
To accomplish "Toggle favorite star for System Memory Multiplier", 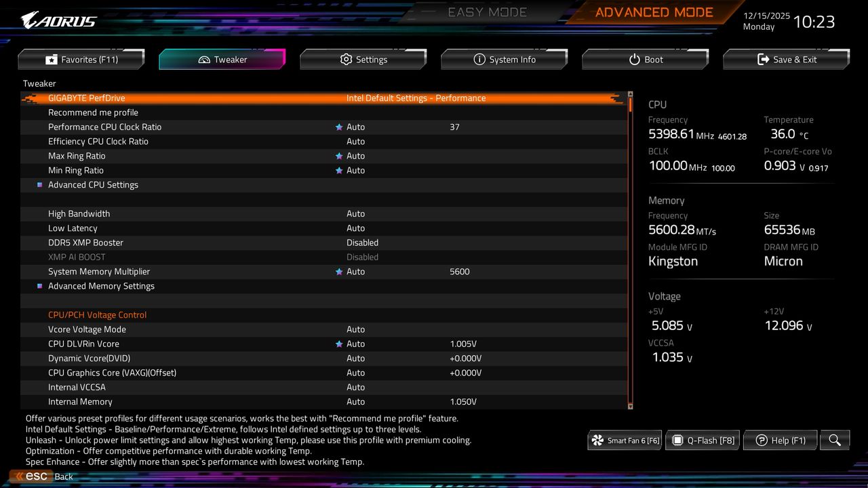I will point(338,271).
